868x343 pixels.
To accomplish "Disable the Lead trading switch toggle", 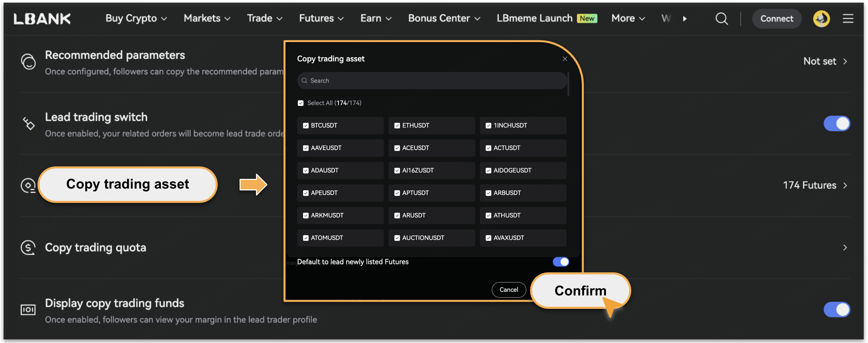I will click(x=836, y=124).
